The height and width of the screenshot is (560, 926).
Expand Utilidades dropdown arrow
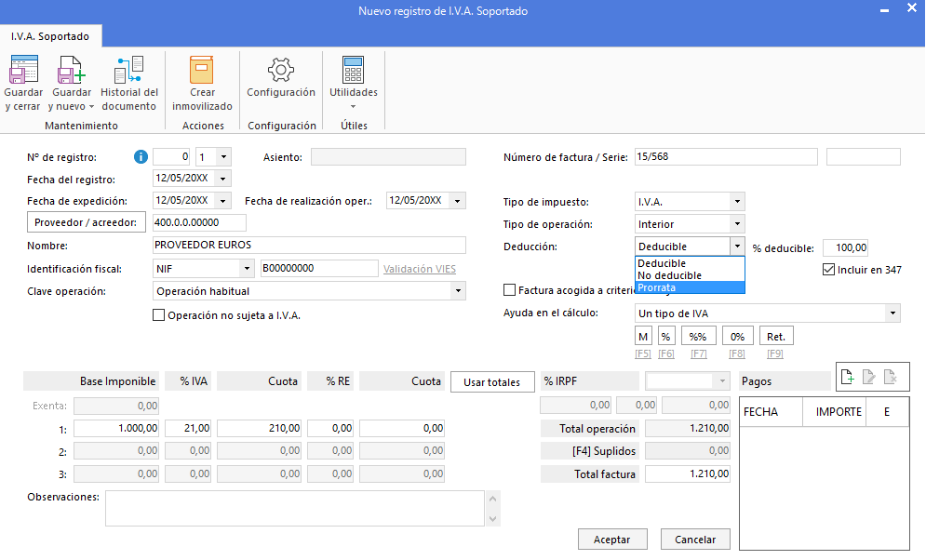(x=353, y=107)
